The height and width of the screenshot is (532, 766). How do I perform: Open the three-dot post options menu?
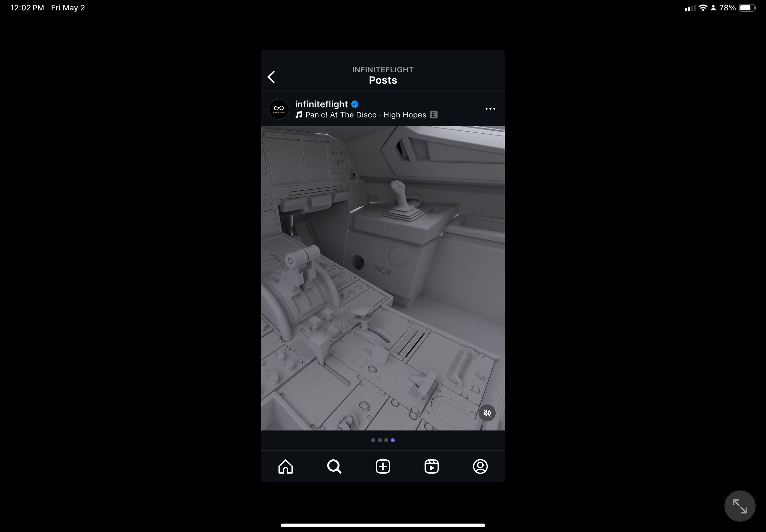490,109
